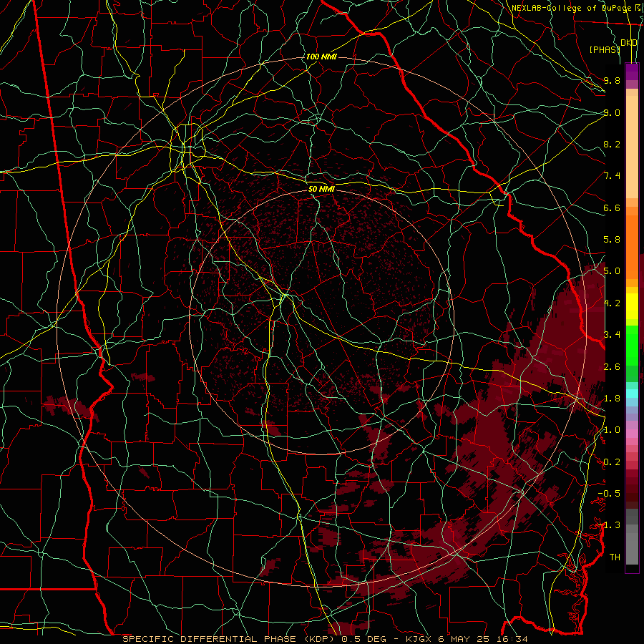Select the [PHAS] legend label
Viewport: 644px width, 644px height.
605,49
